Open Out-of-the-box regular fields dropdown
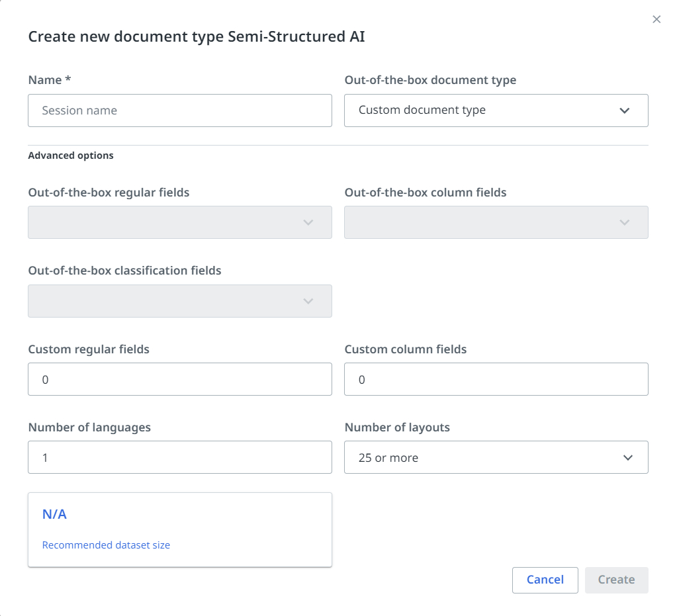This screenshot has width=675, height=616. pyautogui.click(x=179, y=222)
